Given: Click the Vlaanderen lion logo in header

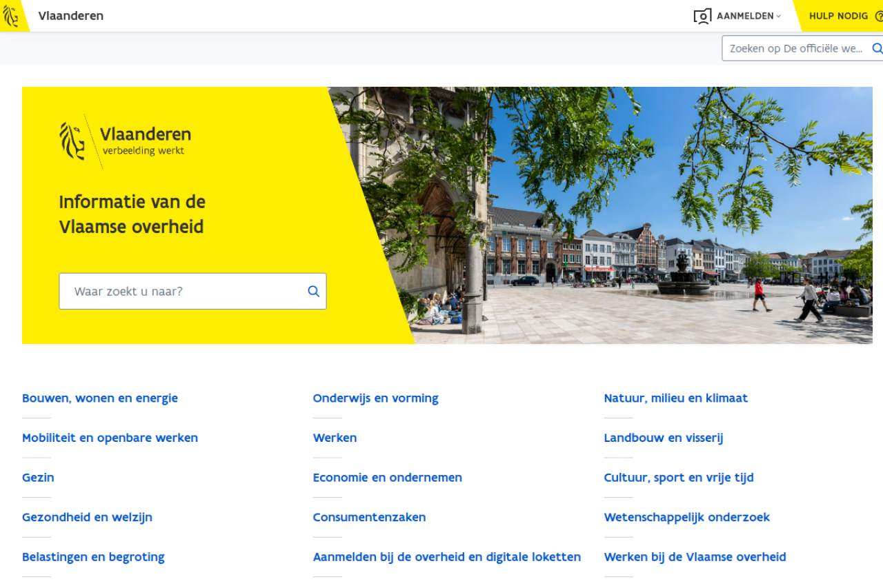Looking at the screenshot, I should (x=11, y=16).
